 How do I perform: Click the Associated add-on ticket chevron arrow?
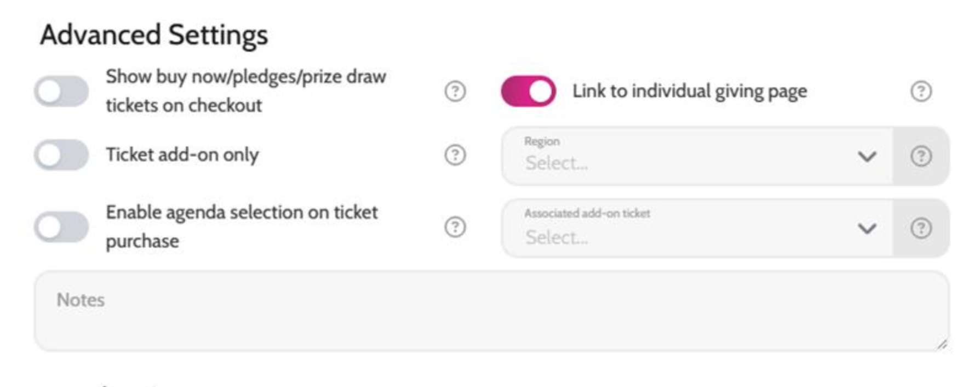(867, 228)
